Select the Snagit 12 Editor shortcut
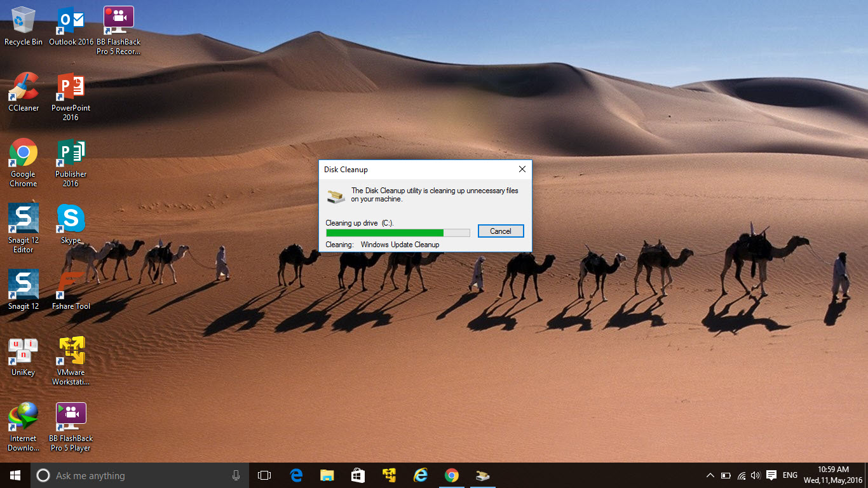The height and width of the screenshot is (488, 868). pyautogui.click(x=24, y=229)
